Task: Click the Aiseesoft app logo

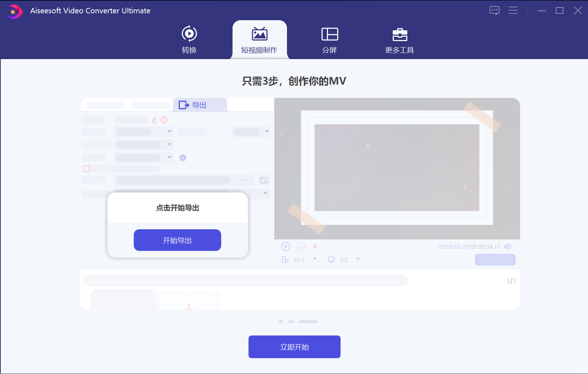Action: coord(14,12)
